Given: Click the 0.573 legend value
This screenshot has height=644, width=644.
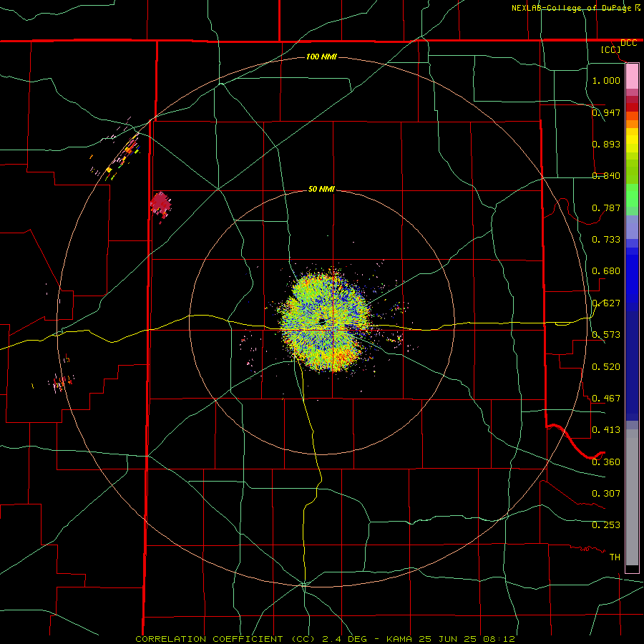Looking at the screenshot, I should coord(606,334).
